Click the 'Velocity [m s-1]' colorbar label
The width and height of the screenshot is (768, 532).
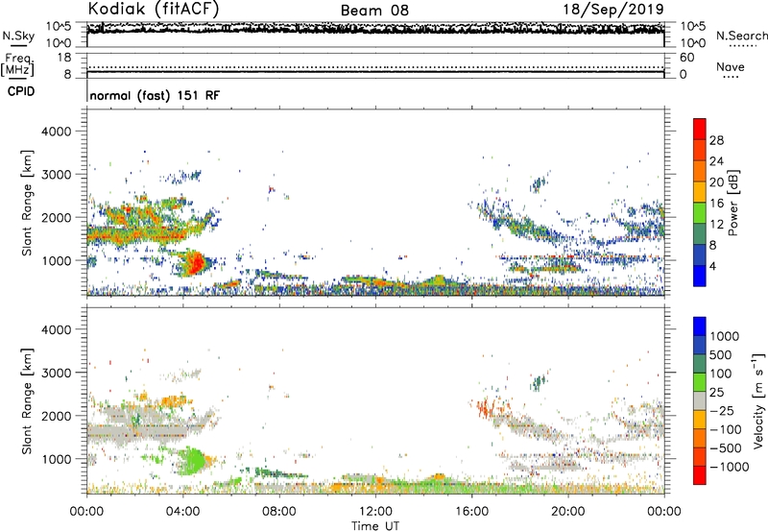coord(758,400)
